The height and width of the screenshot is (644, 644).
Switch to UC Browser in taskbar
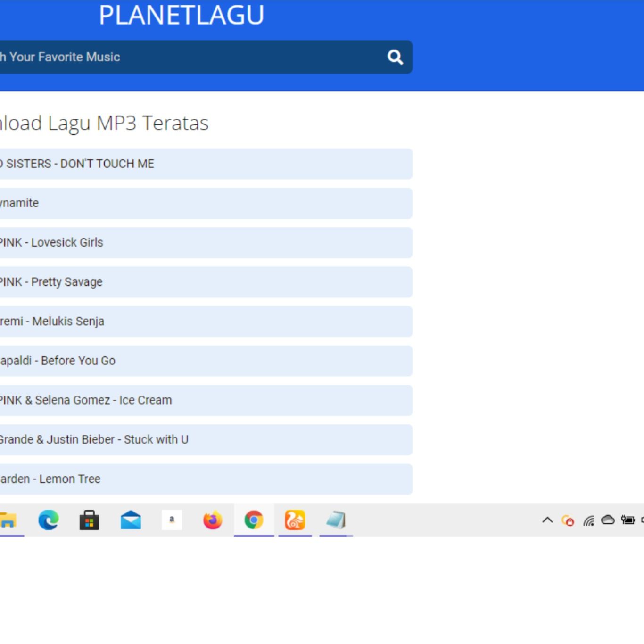pyautogui.click(x=295, y=520)
